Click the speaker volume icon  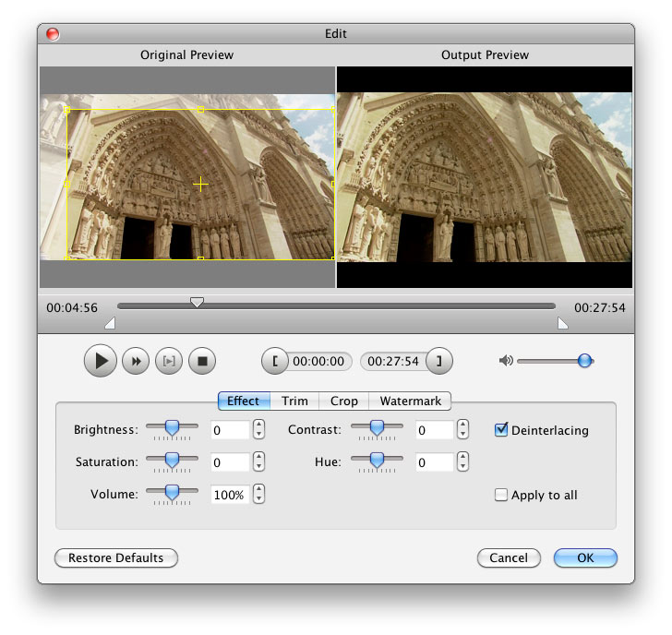click(x=506, y=361)
